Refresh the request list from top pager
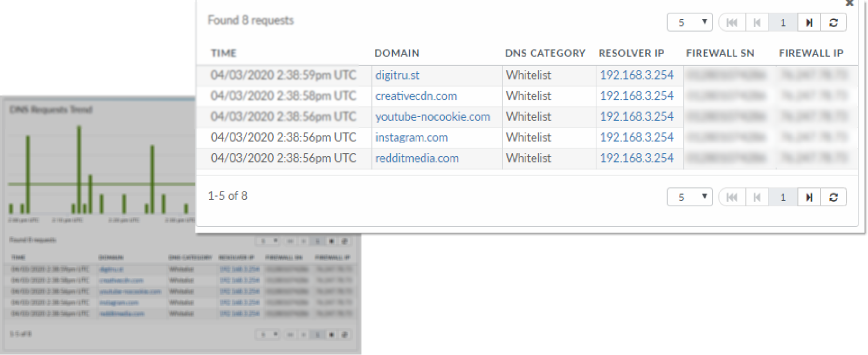This screenshot has width=868, height=355. click(x=833, y=23)
